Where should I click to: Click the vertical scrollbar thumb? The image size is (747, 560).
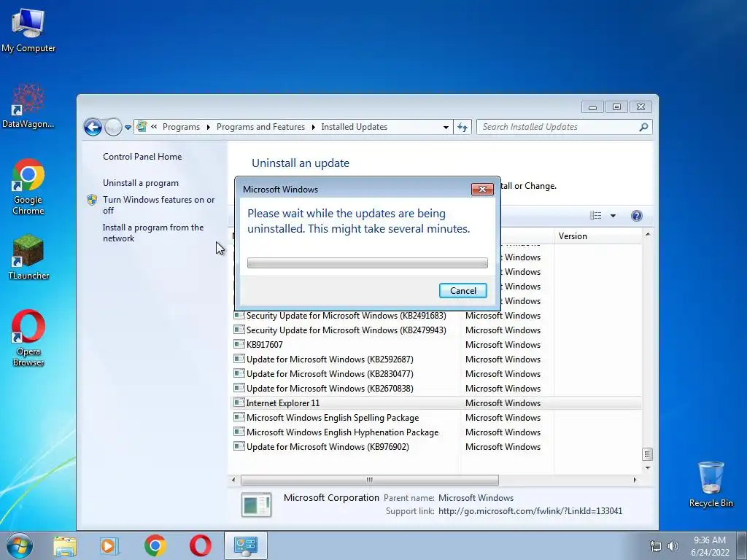pos(647,454)
